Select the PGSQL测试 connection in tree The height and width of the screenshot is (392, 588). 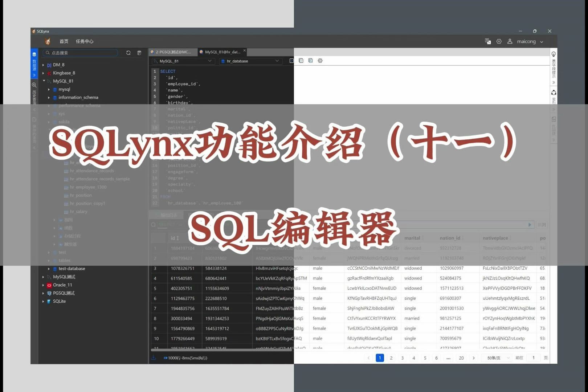coord(64,293)
